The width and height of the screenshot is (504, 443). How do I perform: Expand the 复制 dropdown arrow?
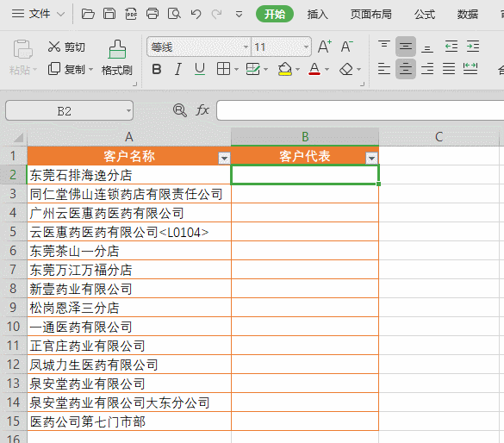(90, 69)
